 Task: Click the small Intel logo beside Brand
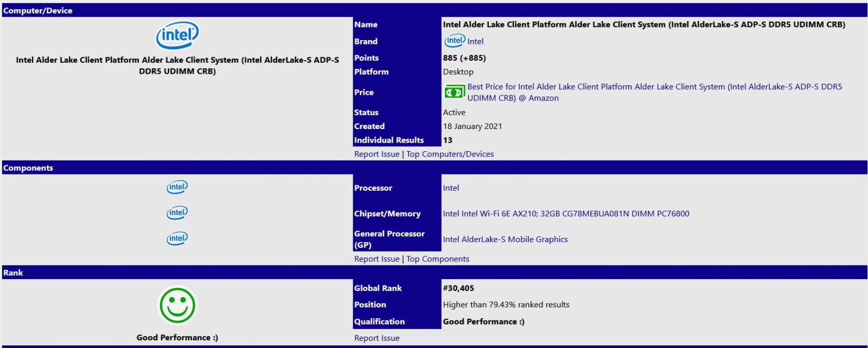click(x=454, y=41)
